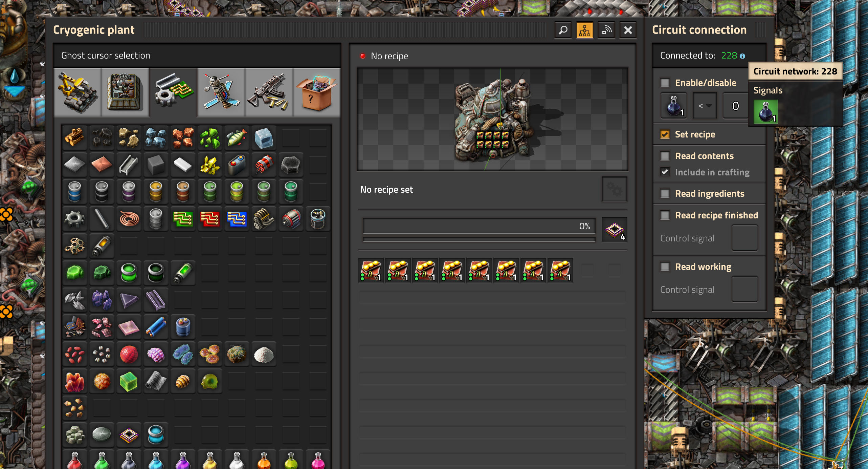The image size is (868, 469).
Task: Close the Cryogenic plant window
Action: (628, 30)
